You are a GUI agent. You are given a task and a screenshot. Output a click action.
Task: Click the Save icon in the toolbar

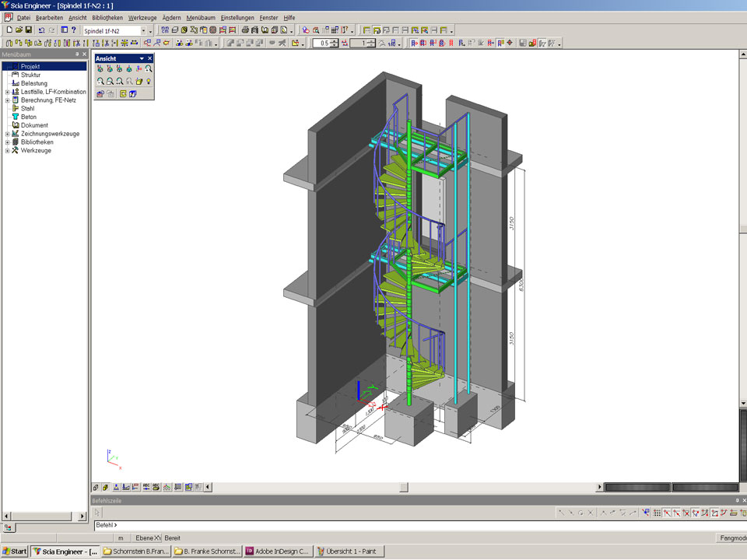pyautogui.click(x=29, y=30)
